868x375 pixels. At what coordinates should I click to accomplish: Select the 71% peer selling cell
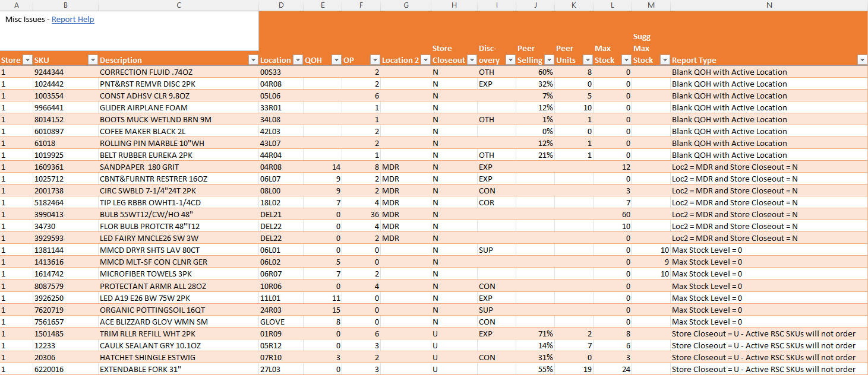point(535,333)
